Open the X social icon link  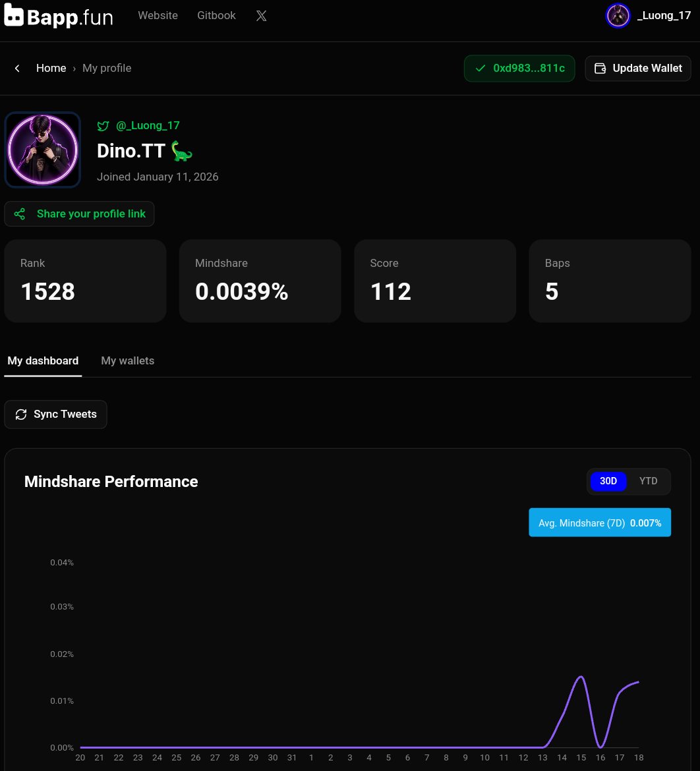(261, 16)
